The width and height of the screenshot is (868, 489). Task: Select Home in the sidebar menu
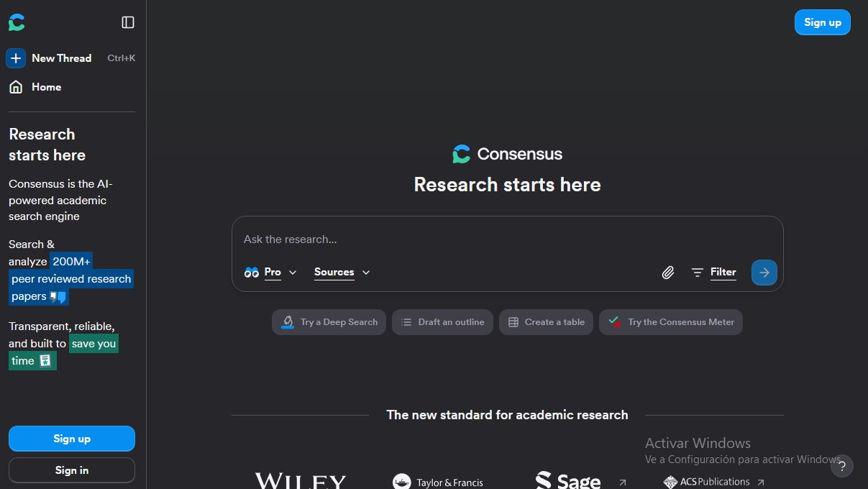click(x=46, y=86)
